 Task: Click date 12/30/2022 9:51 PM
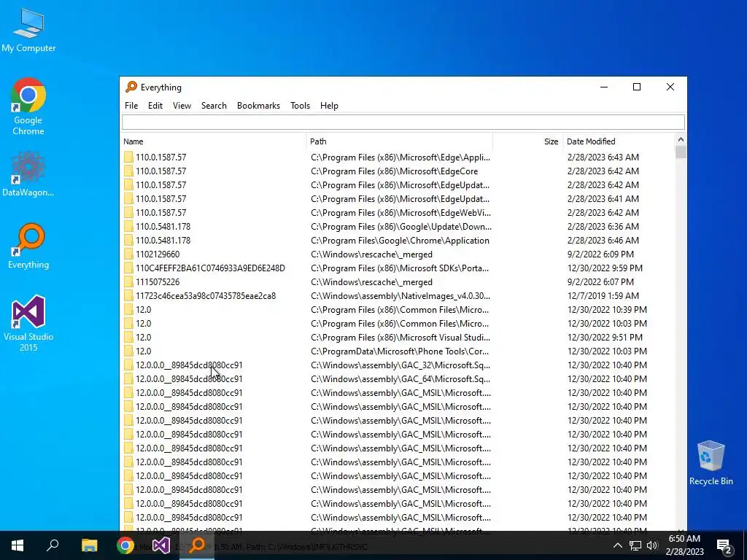click(x=605, y=337)
